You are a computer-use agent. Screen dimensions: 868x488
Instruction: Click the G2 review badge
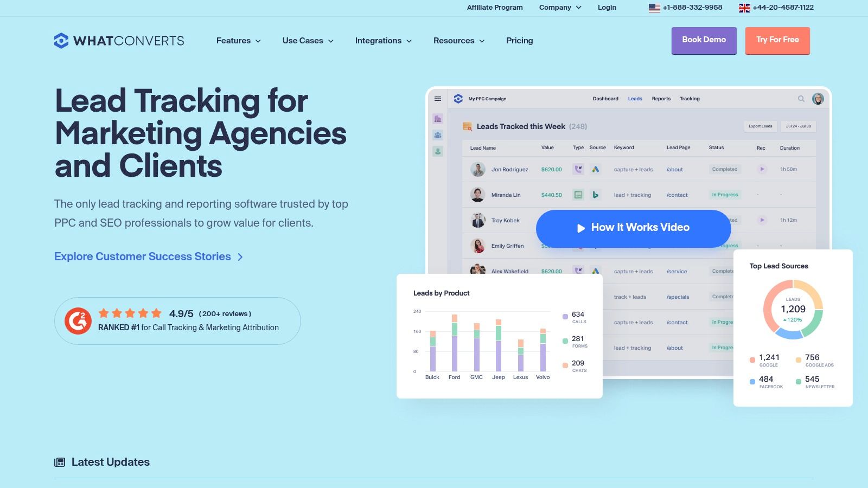[x=79, y=320]
